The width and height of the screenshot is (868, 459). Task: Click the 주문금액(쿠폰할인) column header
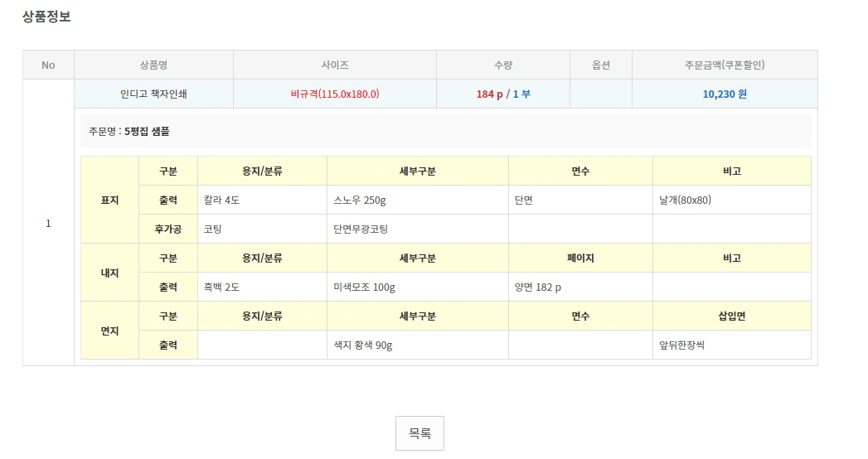tap(725, 65)
